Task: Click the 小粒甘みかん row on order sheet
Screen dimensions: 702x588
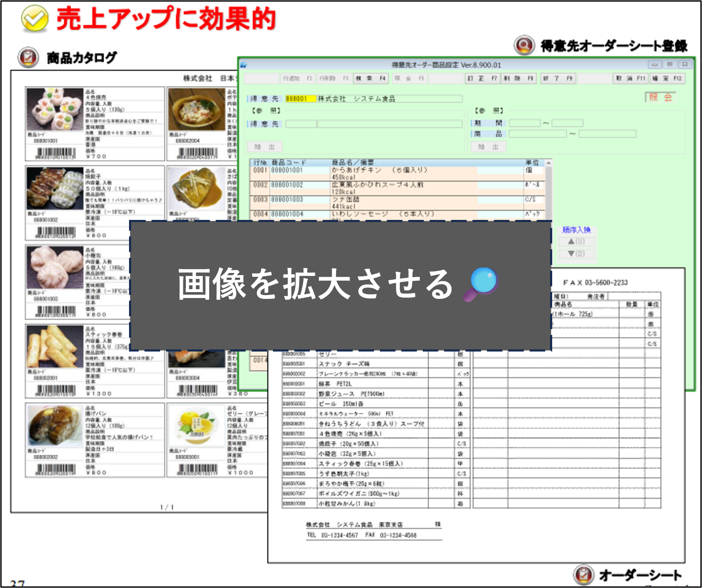Action: coord(376,504)
